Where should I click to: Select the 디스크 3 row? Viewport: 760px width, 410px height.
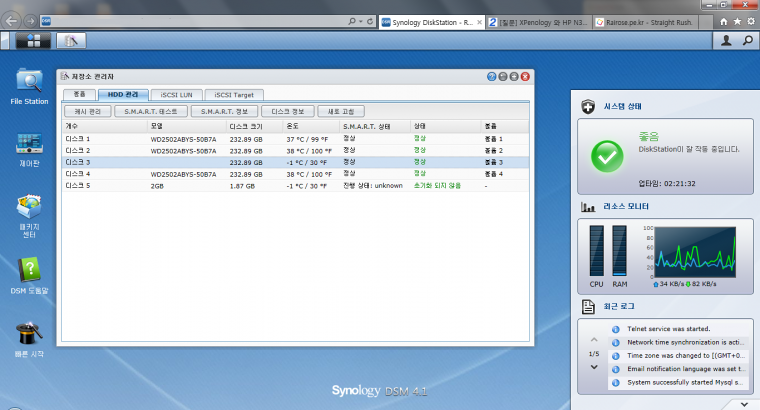296,162
